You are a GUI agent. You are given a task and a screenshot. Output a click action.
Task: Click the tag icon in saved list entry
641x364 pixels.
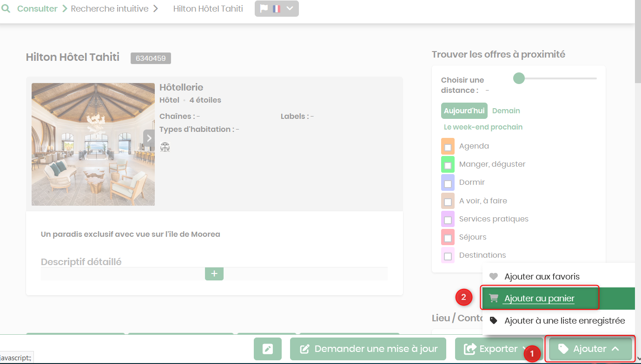(x=494, y=320)
